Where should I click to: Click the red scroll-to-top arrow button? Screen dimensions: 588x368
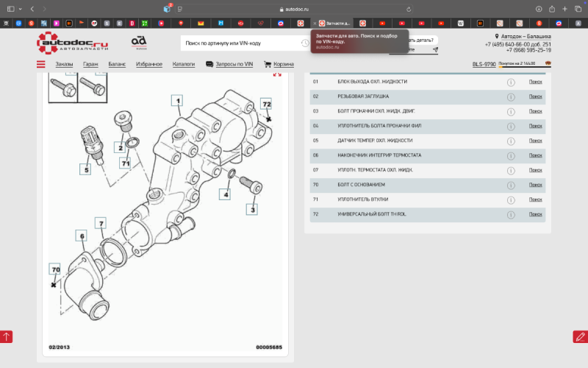point(7,336)
